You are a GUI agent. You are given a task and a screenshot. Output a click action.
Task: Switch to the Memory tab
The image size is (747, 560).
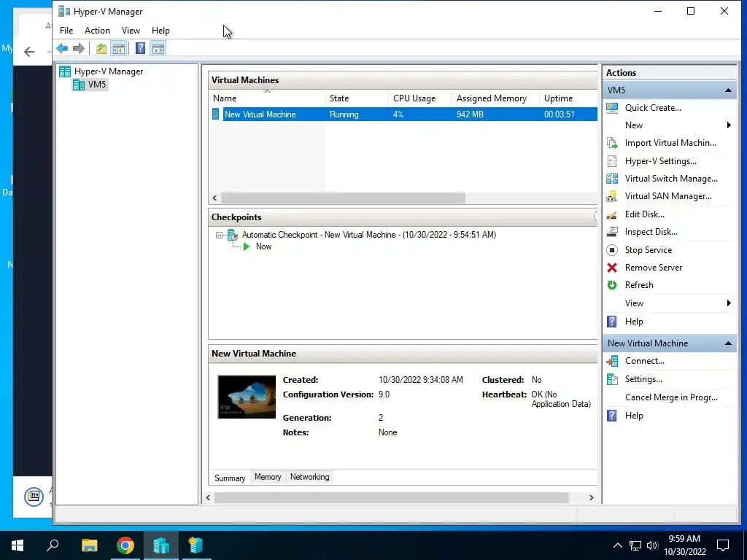click(x=268, y=477)
